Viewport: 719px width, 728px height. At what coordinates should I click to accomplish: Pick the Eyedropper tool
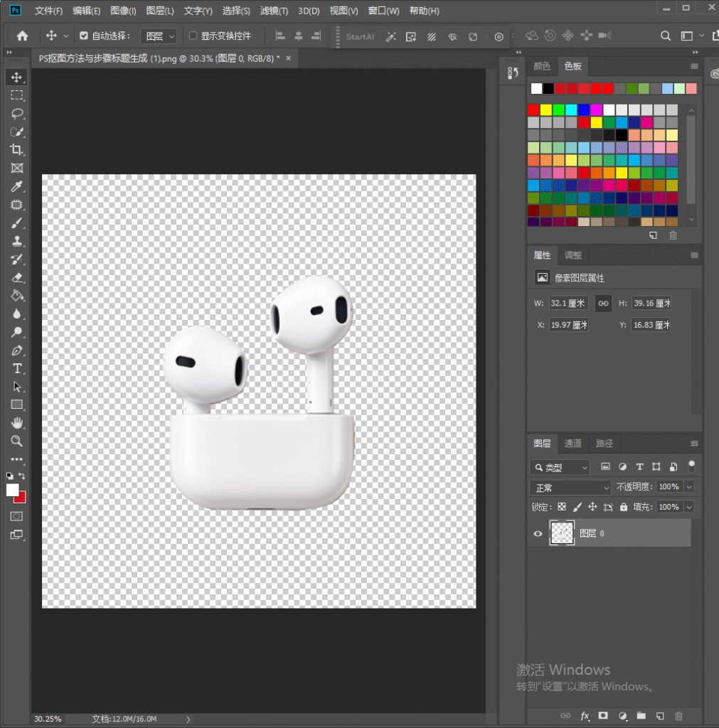pos(17,187)
